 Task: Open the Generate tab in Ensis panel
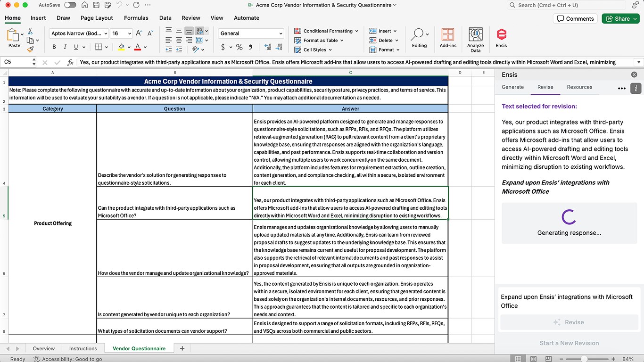[x=512, y=87]
